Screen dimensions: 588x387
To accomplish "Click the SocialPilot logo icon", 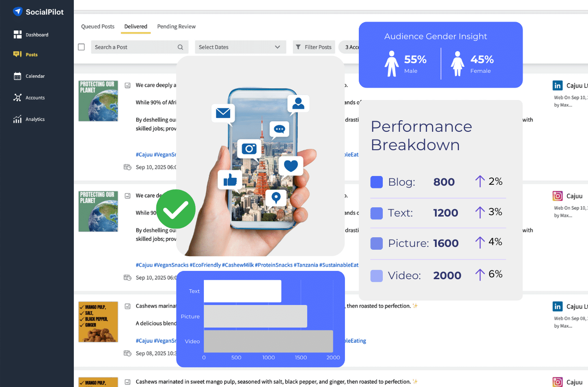I will point(18,12).
